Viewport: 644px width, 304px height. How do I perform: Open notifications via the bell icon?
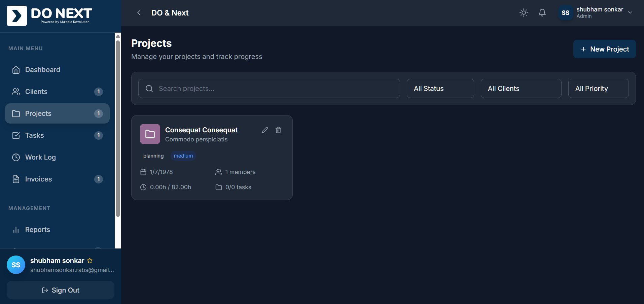pos(542,12)
